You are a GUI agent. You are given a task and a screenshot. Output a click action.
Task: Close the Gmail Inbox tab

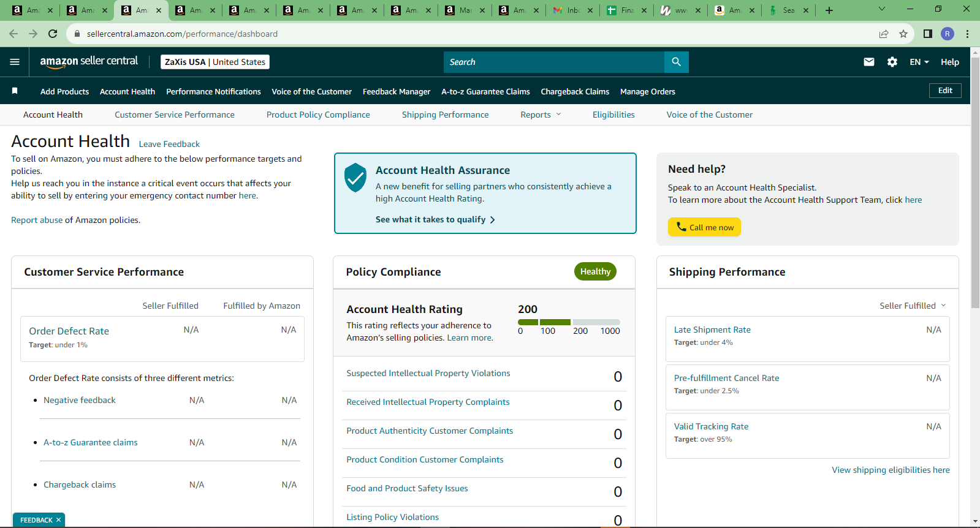[x=590, y=10]
